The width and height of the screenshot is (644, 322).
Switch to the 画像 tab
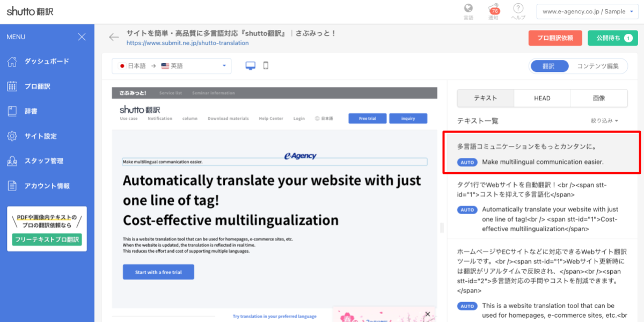pos(599,98)
